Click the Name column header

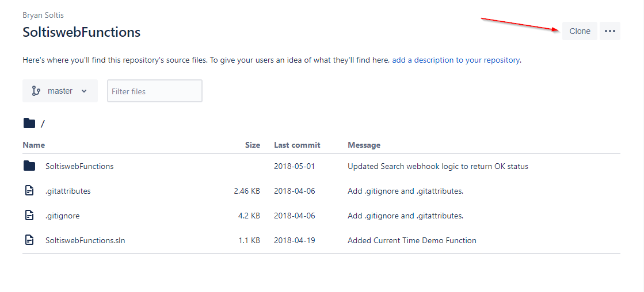(33, 145)
